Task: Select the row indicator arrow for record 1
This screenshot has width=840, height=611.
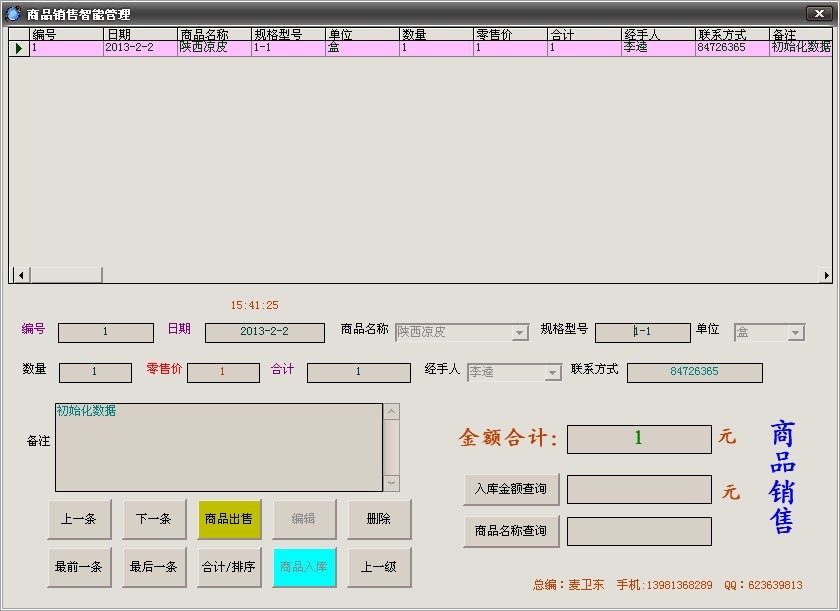Action: [19, 48]
